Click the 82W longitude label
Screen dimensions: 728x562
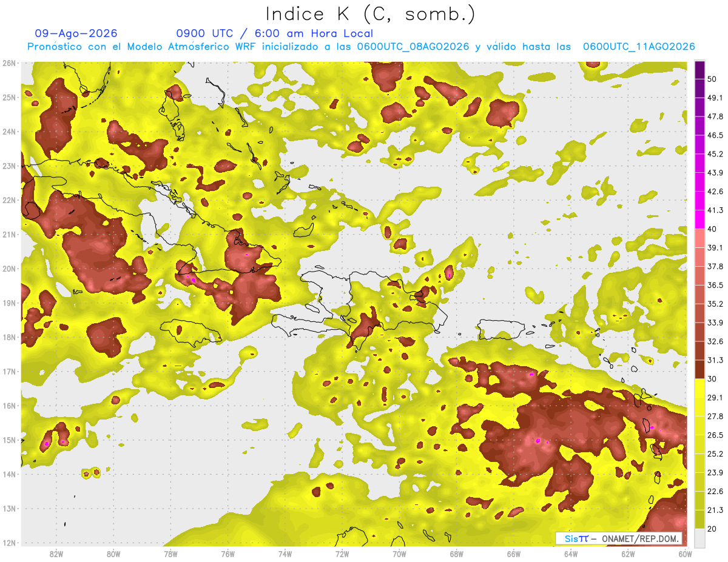pyautogui.click(x=56, y=554)
